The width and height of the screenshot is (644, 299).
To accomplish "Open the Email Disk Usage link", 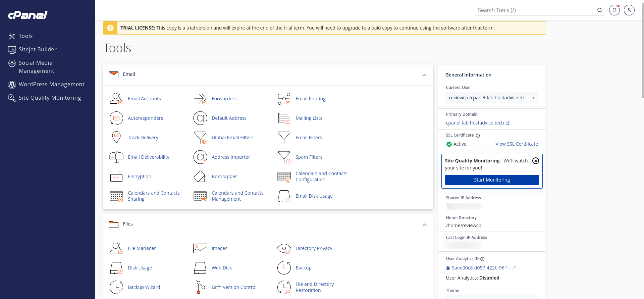I will tap(314, 196).
